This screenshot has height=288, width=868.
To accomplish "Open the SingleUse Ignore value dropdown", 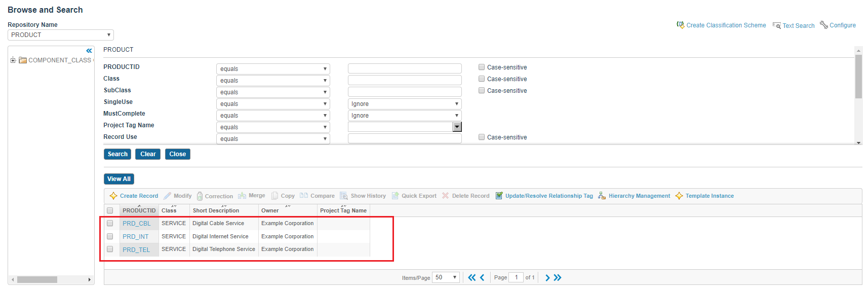I will pyautogui.click(x=405, y=104).
